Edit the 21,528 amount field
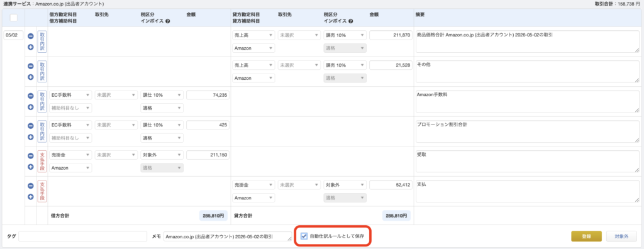644x249 pixels. click(x=390, y=65)
